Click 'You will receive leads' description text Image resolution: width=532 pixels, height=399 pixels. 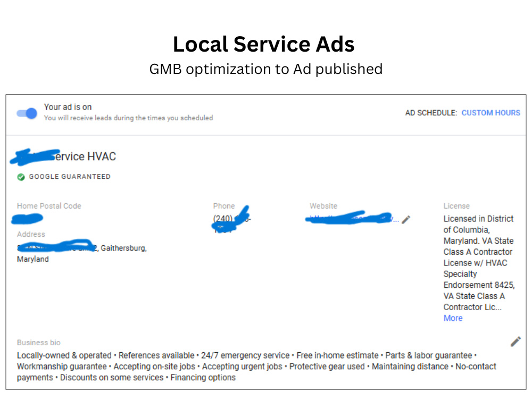[x=128, y=118]
